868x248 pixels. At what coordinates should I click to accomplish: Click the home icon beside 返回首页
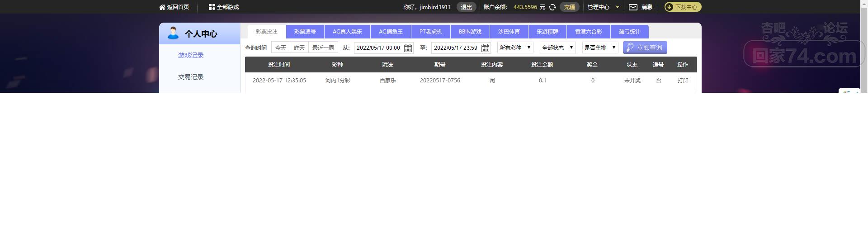pos(162,7)
